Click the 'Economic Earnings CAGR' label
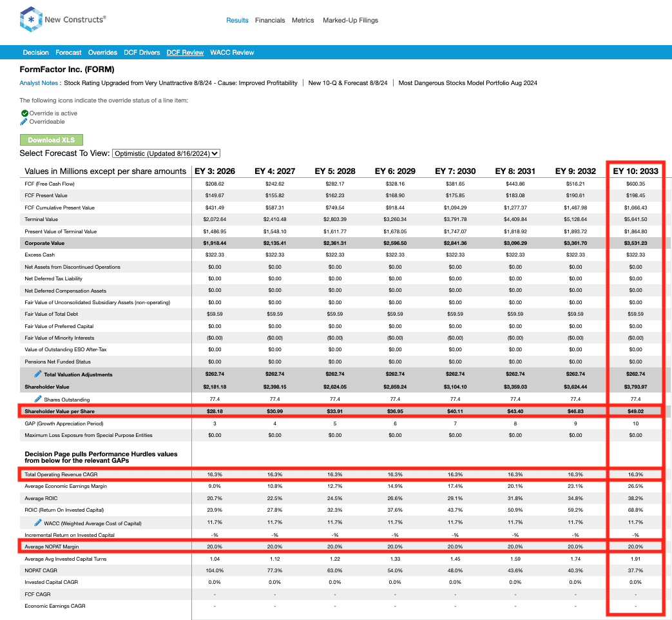 (x=55, y=606)
